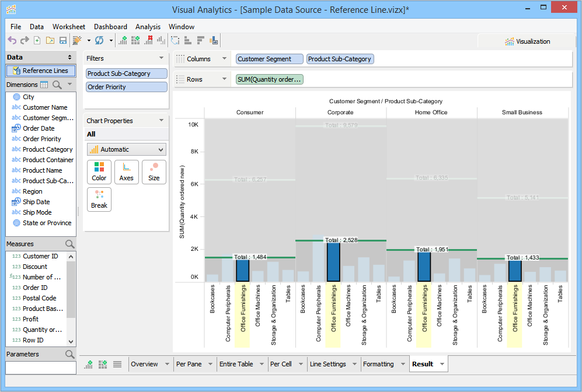Click the search icon in Measures panel

[70, 244]
